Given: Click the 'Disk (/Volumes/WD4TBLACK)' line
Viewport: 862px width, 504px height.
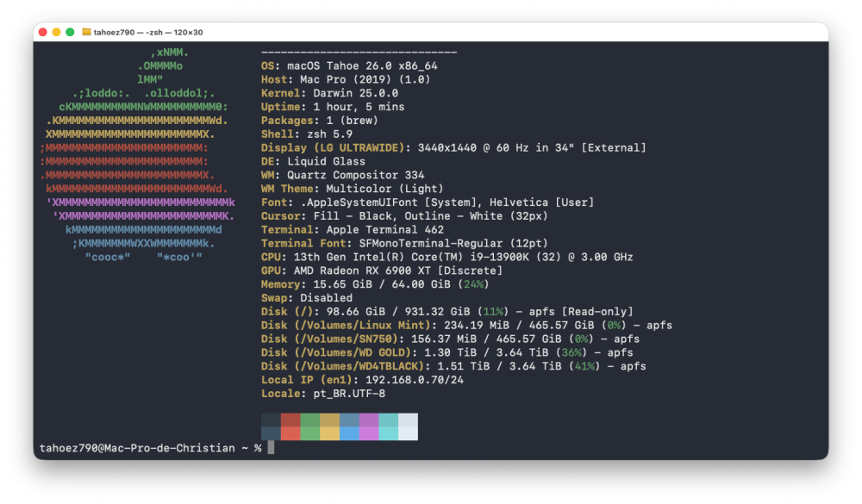Looking at the screenshot, I should [453, 366].
